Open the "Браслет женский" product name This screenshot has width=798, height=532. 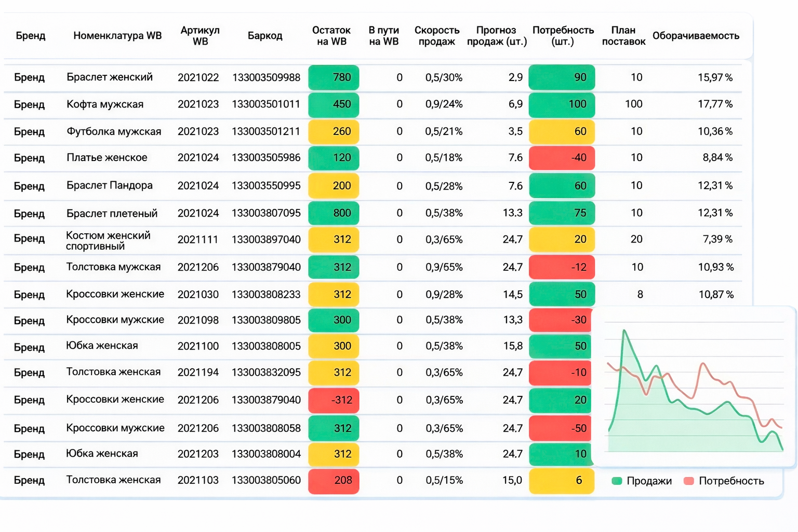110,77
